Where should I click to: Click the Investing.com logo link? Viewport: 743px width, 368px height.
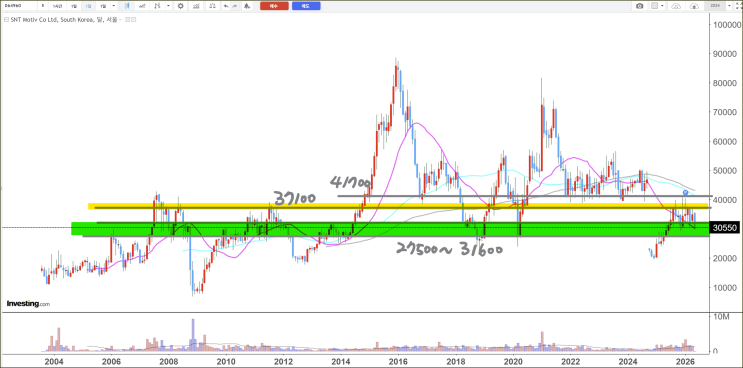point(28,304)
